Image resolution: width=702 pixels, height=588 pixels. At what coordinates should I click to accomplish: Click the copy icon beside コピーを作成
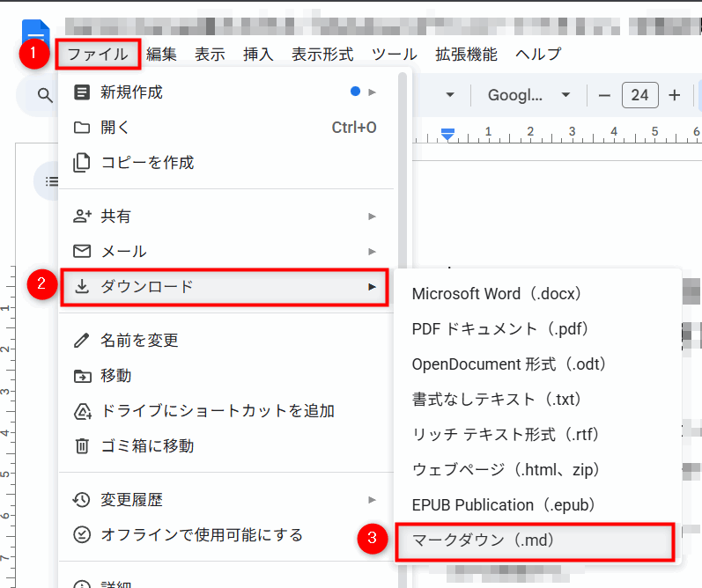click(x=82, y=163)
